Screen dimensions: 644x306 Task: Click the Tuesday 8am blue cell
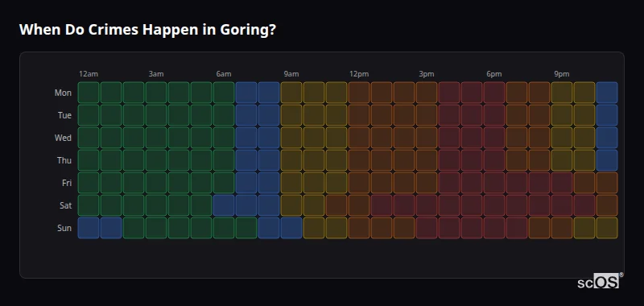(269, 115)
